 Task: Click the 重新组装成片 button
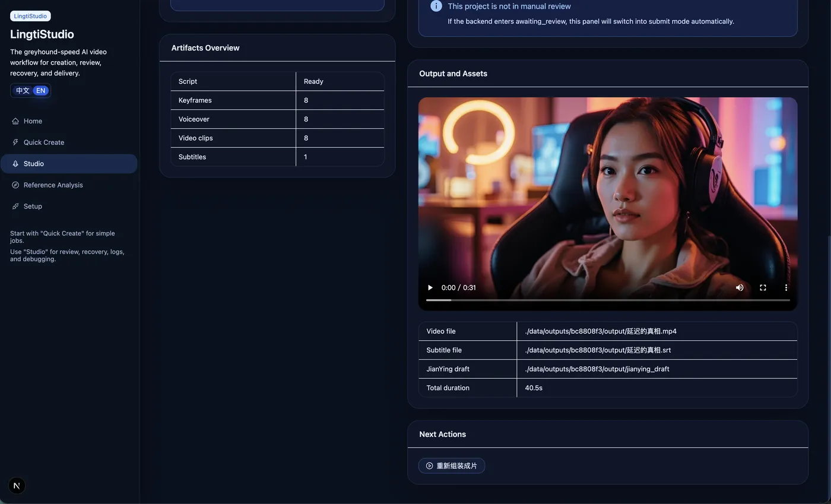(x=452, y=466)
